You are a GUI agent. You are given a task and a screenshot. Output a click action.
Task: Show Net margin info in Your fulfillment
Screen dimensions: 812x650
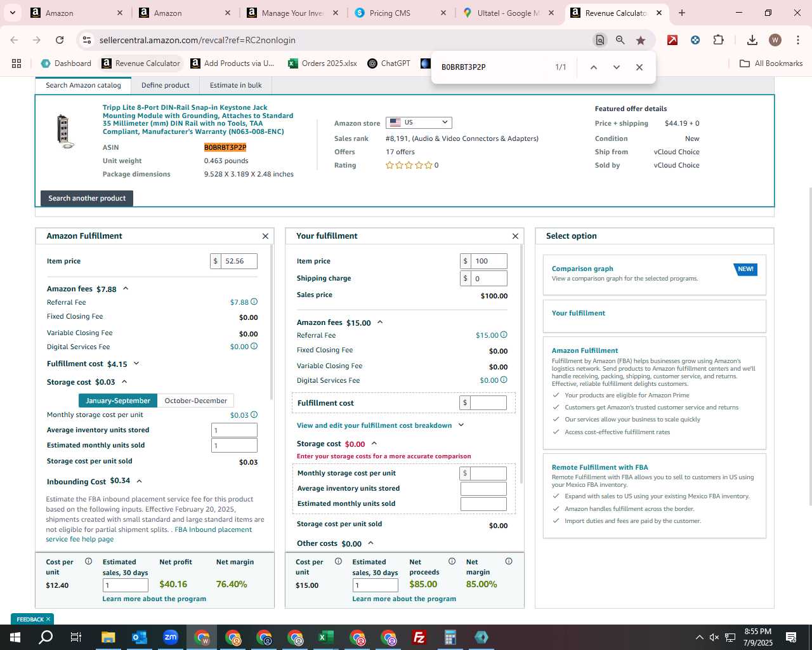(509, 561)
